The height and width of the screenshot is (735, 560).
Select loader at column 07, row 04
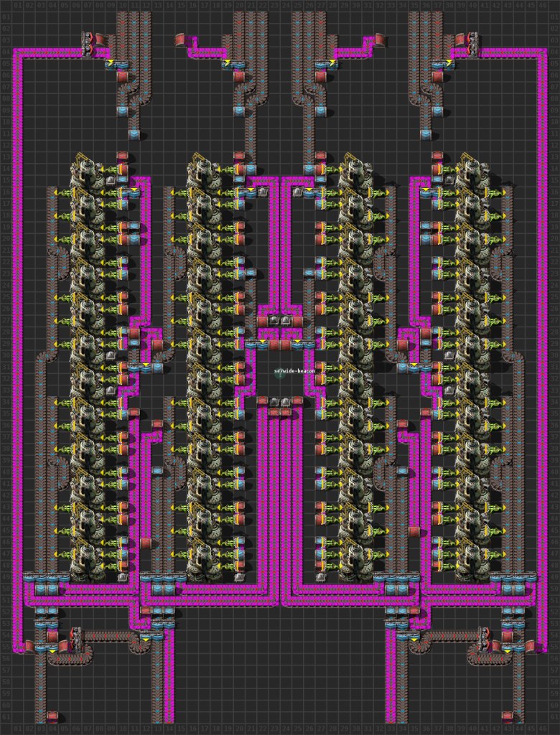pyautogui.click(x=88, y=45)
